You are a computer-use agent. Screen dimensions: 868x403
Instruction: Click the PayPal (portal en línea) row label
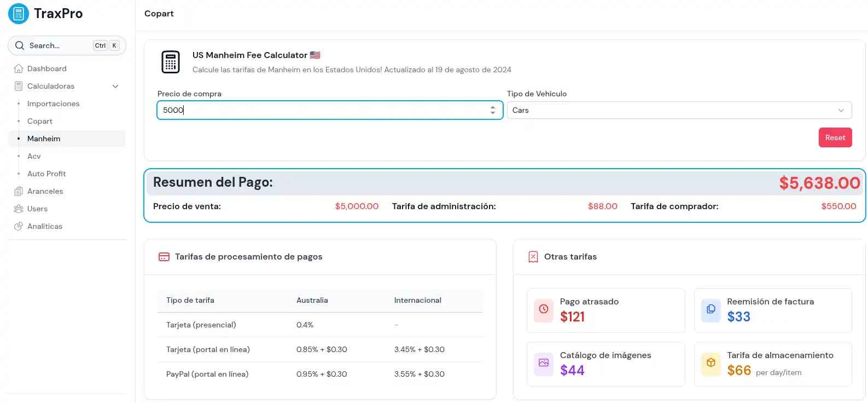tap(207, 374)
